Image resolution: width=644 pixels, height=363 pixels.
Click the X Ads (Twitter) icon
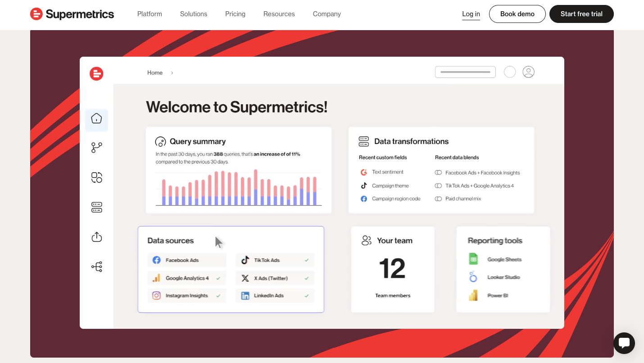click(245, 278)
